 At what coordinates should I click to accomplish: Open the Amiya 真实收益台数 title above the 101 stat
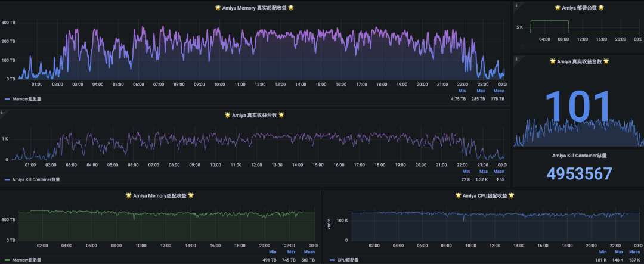pyautogui.click(x=578, y=61)
